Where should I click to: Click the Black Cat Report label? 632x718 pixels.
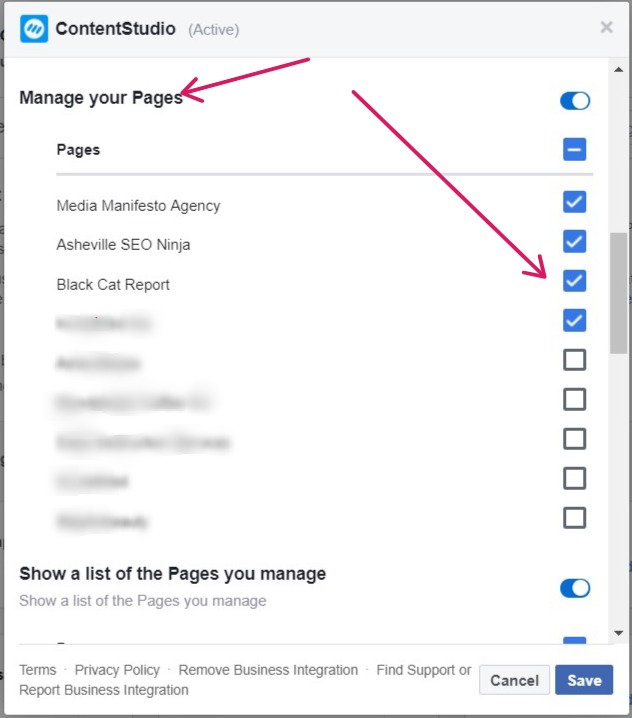pos(113,284)
